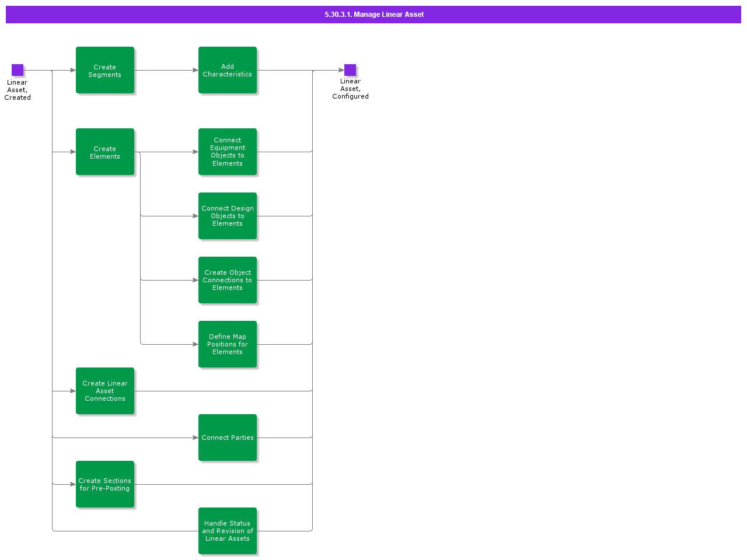Click the 'Linear Asset, Configured' text label

[x=350, y=89]
